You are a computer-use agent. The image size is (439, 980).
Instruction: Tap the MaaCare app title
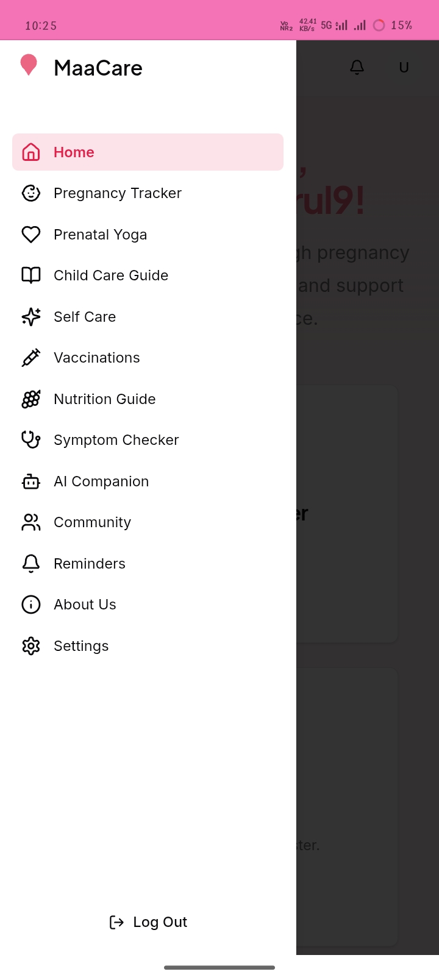[x=98, y=68]
